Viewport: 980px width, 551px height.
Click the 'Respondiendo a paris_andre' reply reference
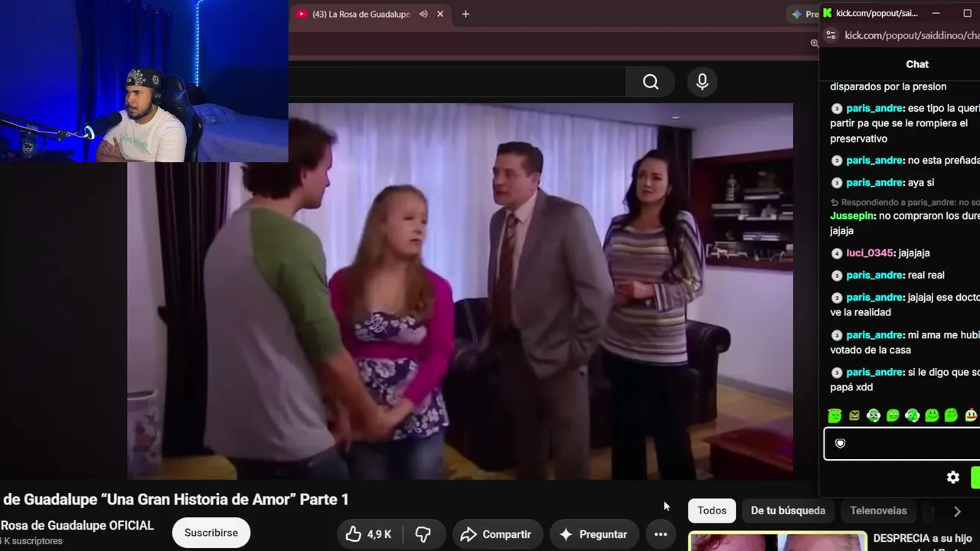click(x=905, y=202)
